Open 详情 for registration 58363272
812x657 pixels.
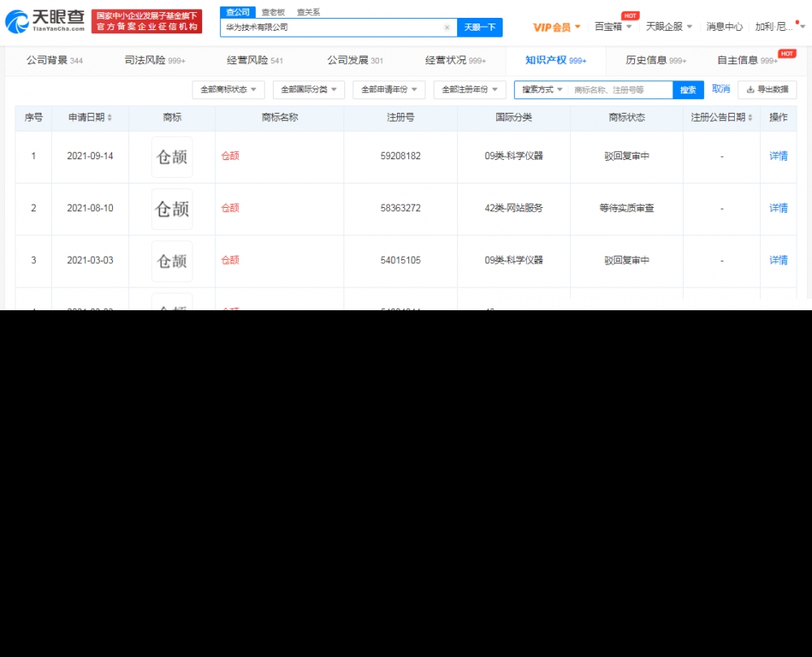pos(779,208)
